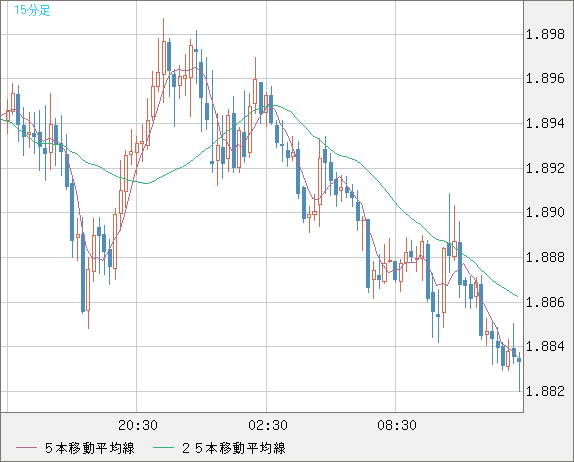The width and height of the screenshot is (574, 462).
Task: Click the purple 5-period moving average legend line
Action: (x=26, y=448)
